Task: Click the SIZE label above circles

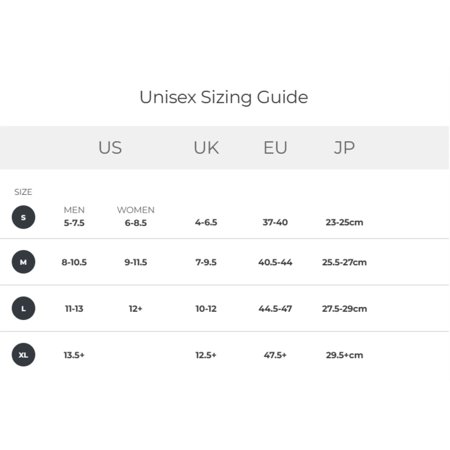Action: click(x=23, y=192)
